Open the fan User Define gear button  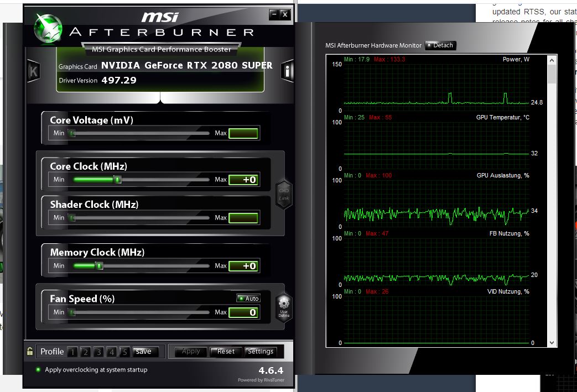pyautogui.click(x=284, y=308)
